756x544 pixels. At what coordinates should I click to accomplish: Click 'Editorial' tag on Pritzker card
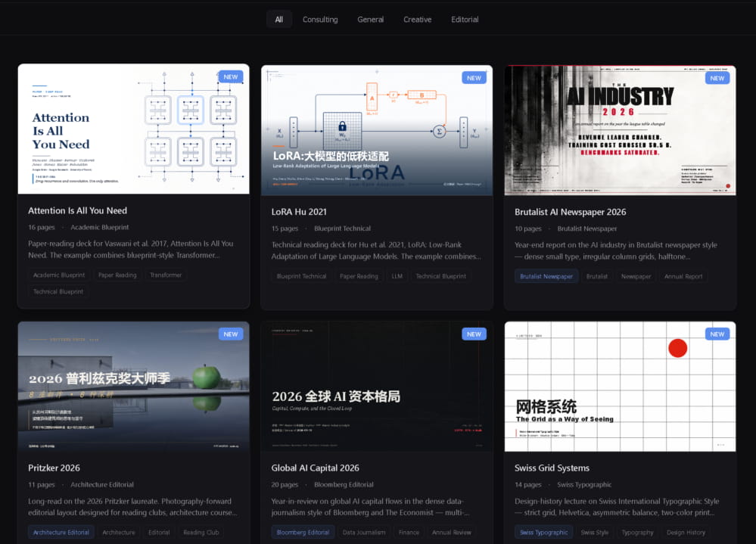159,533
